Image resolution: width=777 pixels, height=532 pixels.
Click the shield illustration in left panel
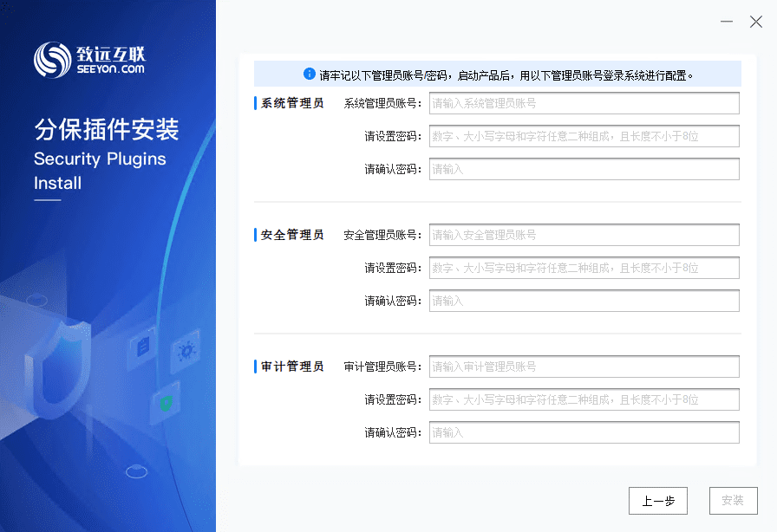pyautogui.click(x=58, y=369)
